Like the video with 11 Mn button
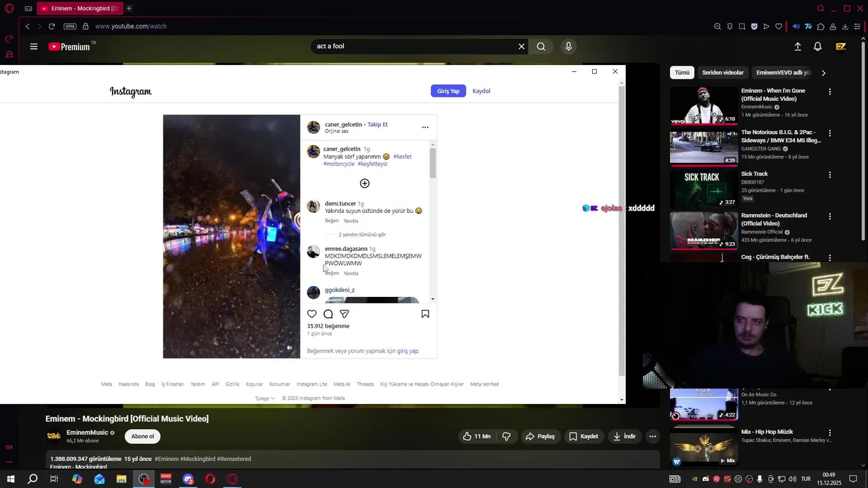 click(x=477, y=436)
